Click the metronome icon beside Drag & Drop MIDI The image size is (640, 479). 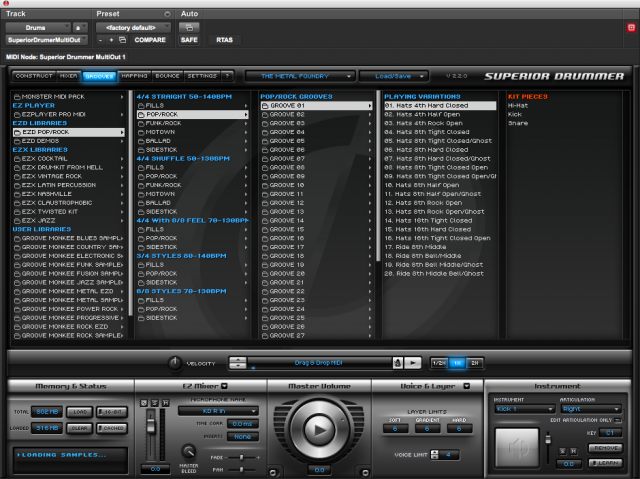click(398, 363)
